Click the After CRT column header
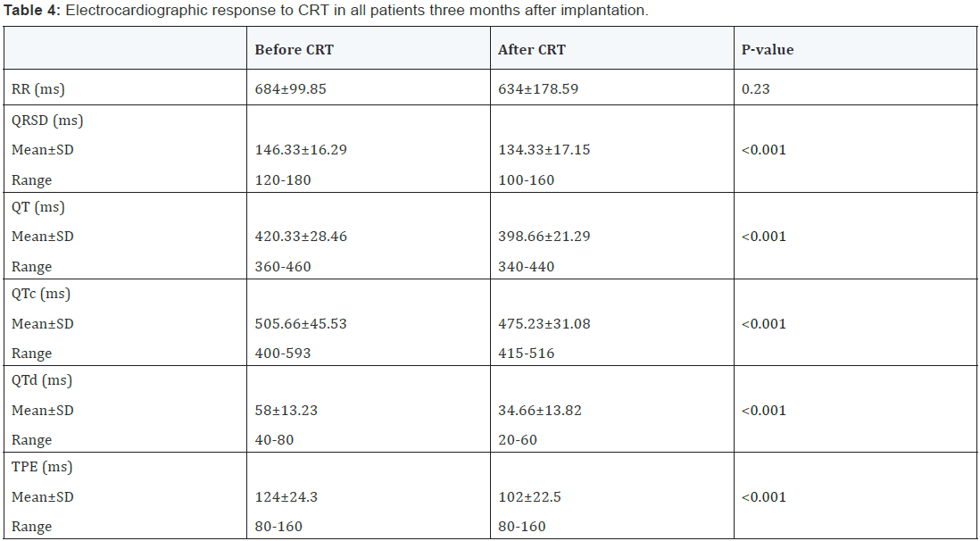The height and width of the screenshot is (541, 980). tap(531, 50)
